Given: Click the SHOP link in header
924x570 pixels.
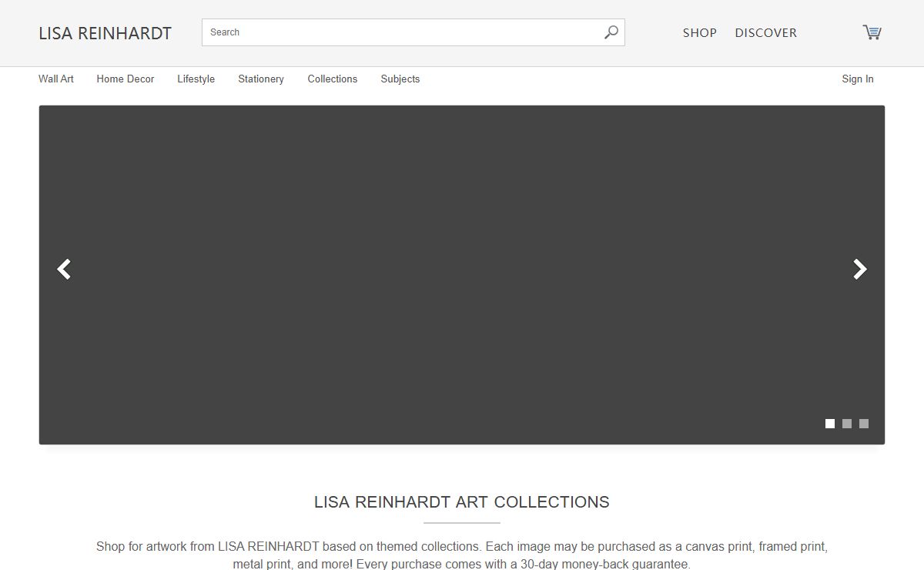Looking at the screenshot, I should 700,32.
